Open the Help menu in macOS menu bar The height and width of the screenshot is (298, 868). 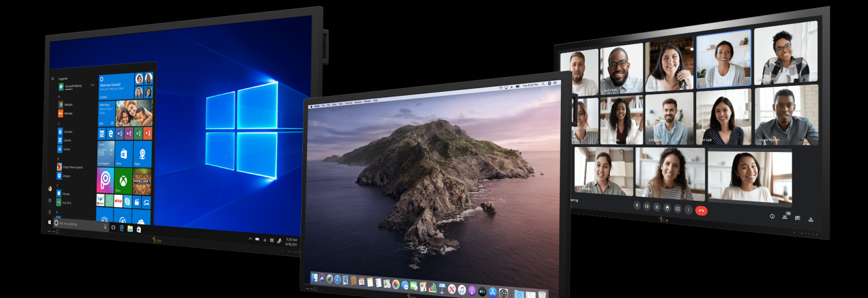(375, 101)
